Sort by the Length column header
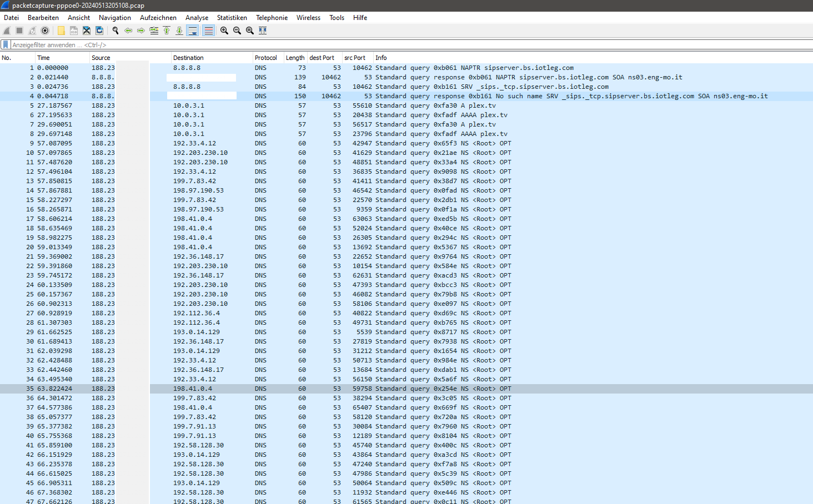The image size is (813, 504). pyautogui.click(x=295, y=58)
